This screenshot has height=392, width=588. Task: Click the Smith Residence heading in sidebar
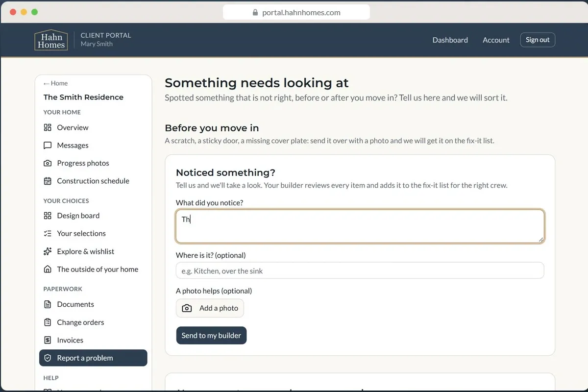coord(83,97)
